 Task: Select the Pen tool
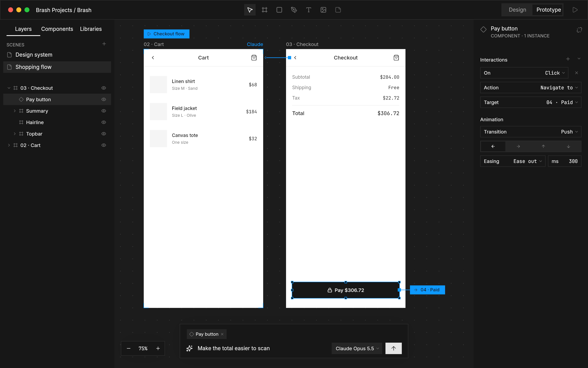pyautogui.click(x=294, y=10)
